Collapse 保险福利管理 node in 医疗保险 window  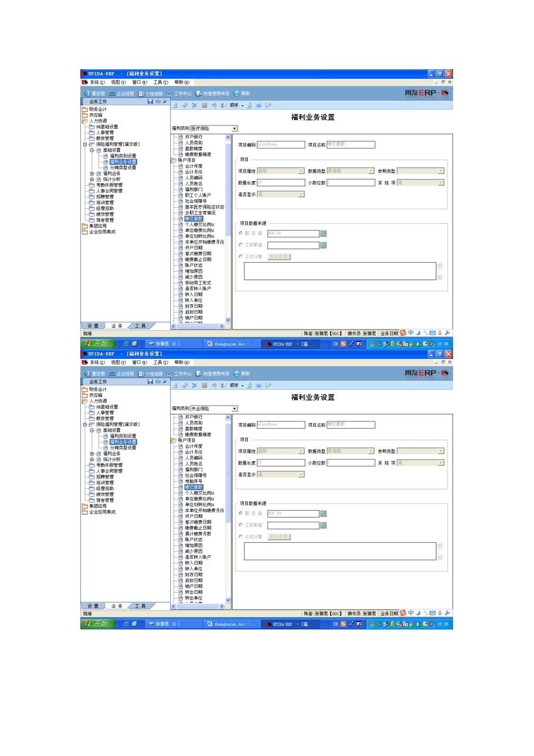pos(85,145)
